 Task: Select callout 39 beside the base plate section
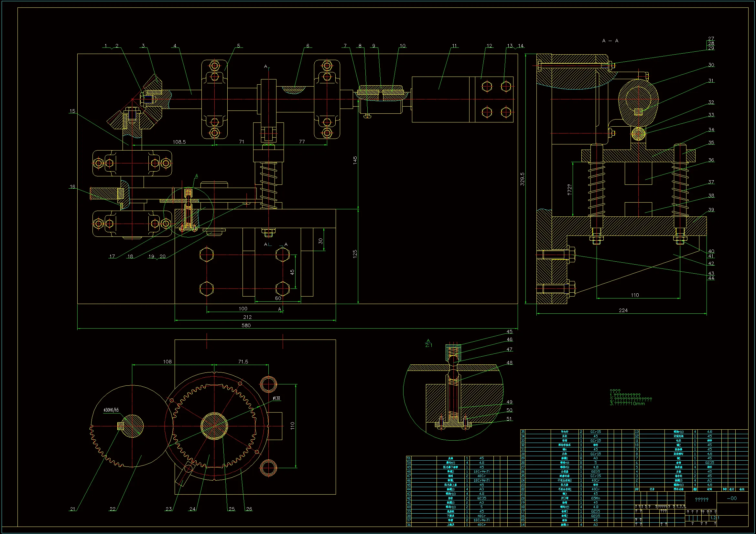pos(711,210)
